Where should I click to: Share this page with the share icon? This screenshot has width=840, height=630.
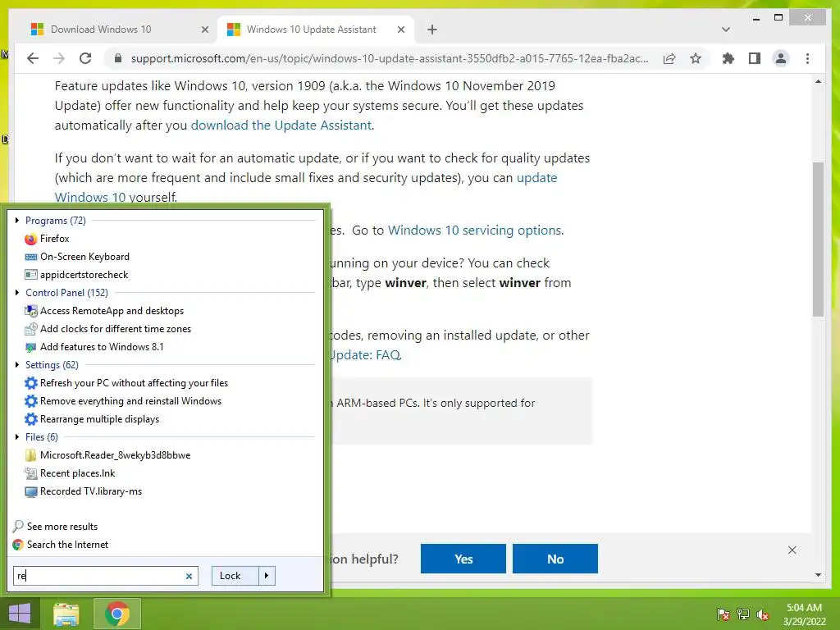click(669, 58)
